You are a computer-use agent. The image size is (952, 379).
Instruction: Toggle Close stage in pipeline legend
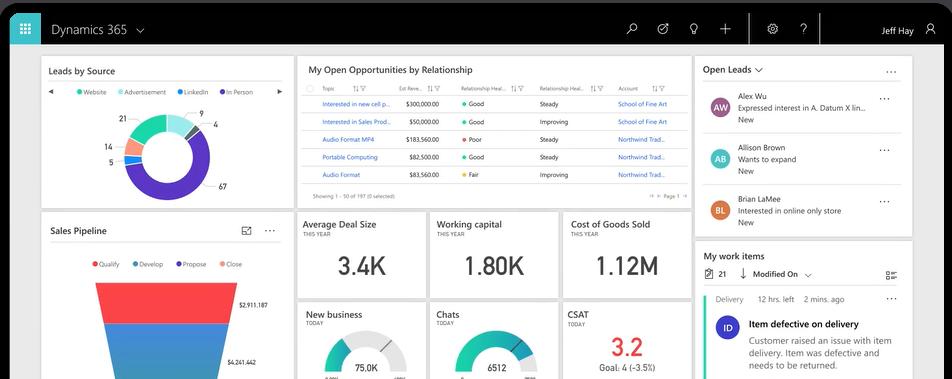(x=231, y=264)
